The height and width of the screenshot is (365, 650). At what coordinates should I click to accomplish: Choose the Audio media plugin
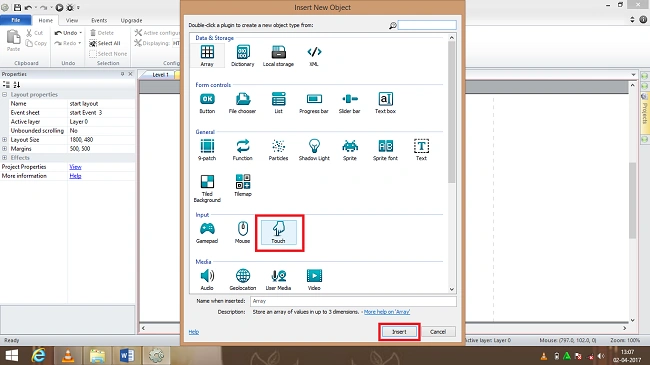coord(207,280)
